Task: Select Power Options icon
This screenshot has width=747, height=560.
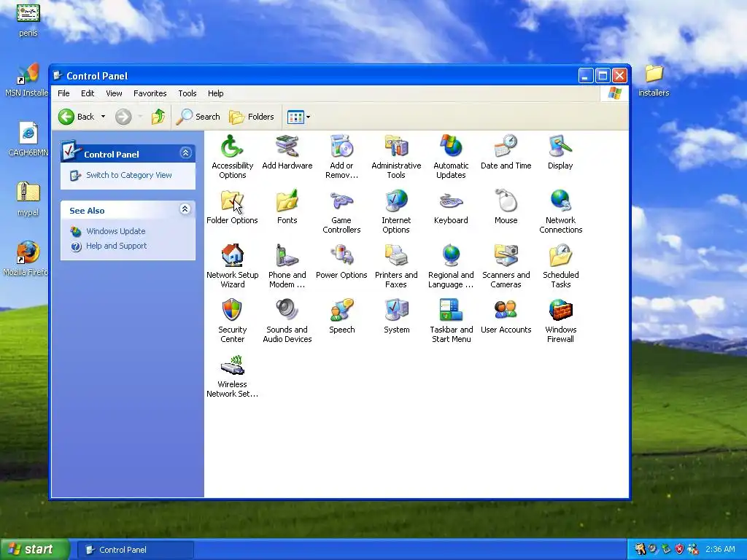Action: (341, 262)
